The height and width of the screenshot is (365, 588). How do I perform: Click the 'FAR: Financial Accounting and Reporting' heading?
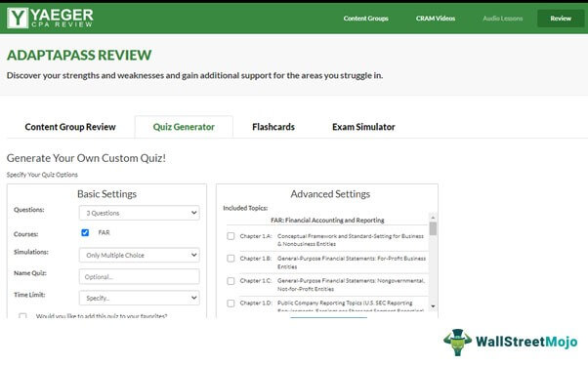[x=327, y=220]
